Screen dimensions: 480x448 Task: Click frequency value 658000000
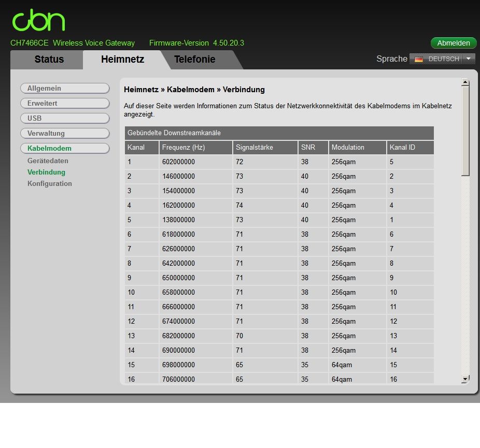(x=178, y=292)
